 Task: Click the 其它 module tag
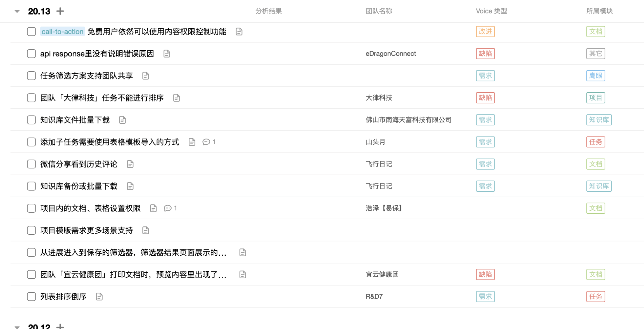pyautogui.click(x=596, y=54)
